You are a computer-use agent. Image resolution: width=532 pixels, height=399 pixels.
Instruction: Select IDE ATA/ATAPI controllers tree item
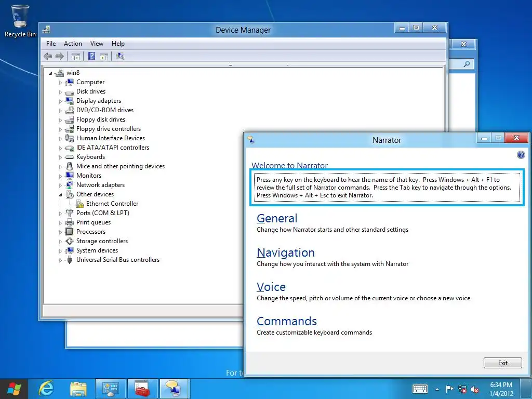tap(113, 148)
